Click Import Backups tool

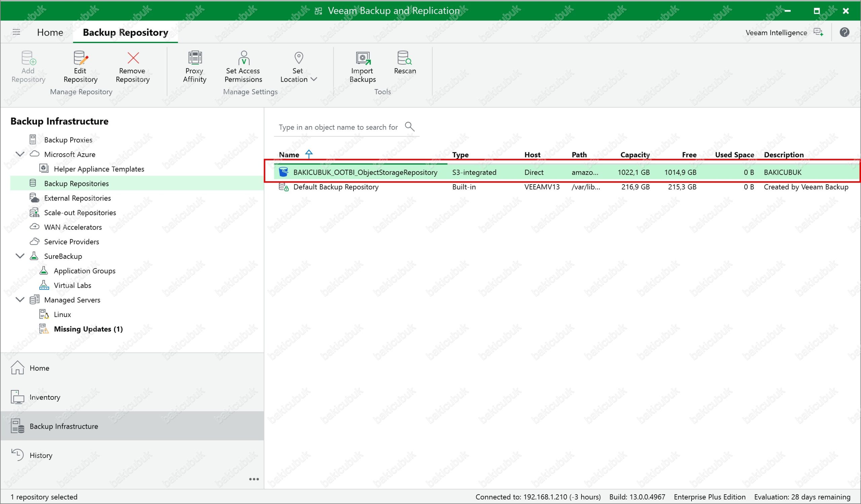363,67
